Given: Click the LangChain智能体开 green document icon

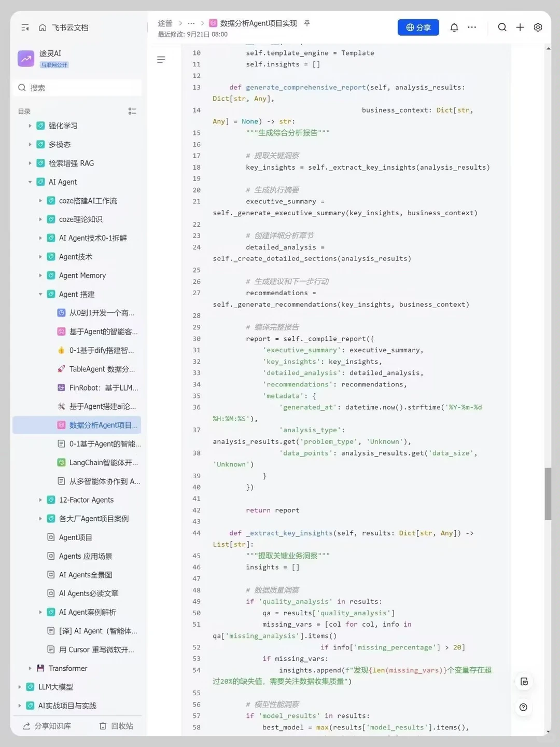Looking at the screenshot, I should [x=61, y=462].
